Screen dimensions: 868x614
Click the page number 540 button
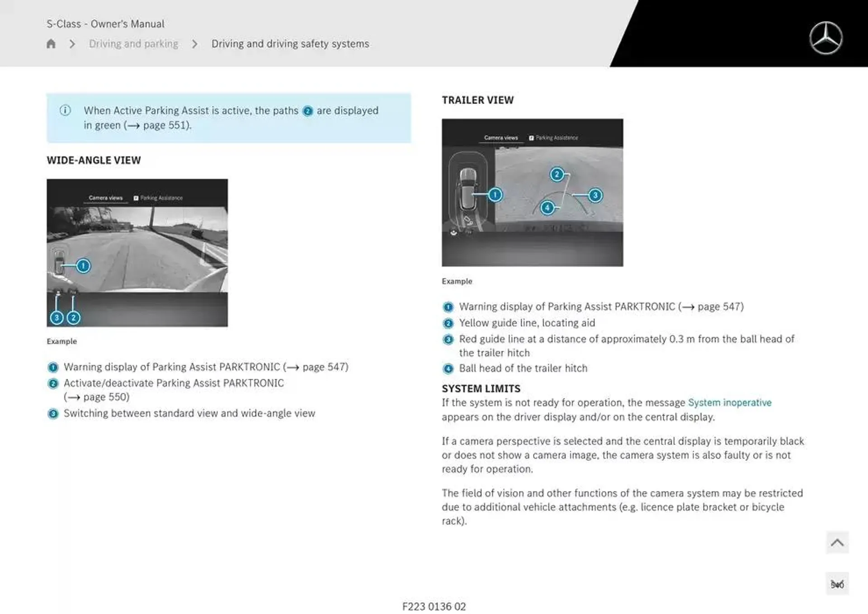click(837, 584)
